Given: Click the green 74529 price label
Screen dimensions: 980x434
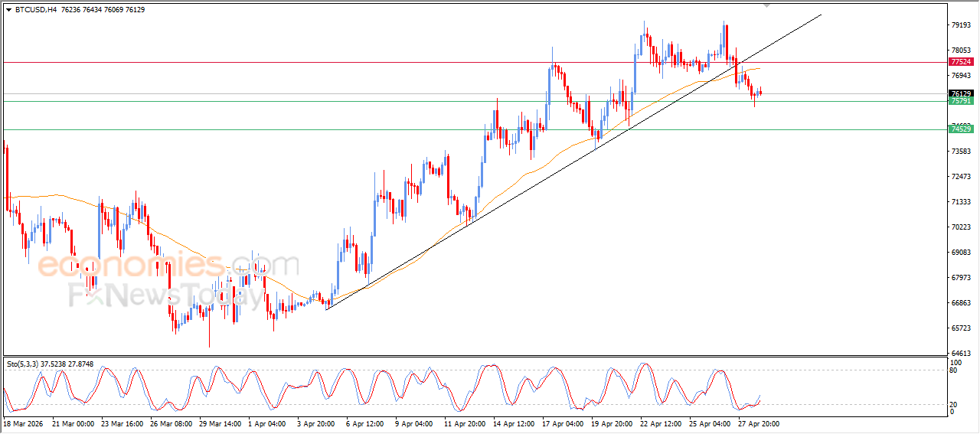Looking at the screenshot, I should click(960, 129).
